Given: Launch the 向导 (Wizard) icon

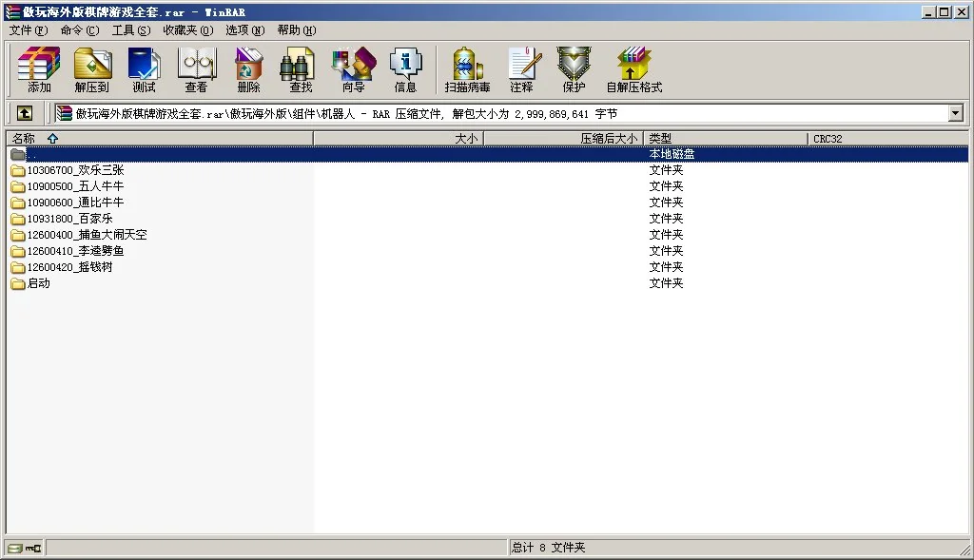Looking at the screenshot, I should [352, 69].
